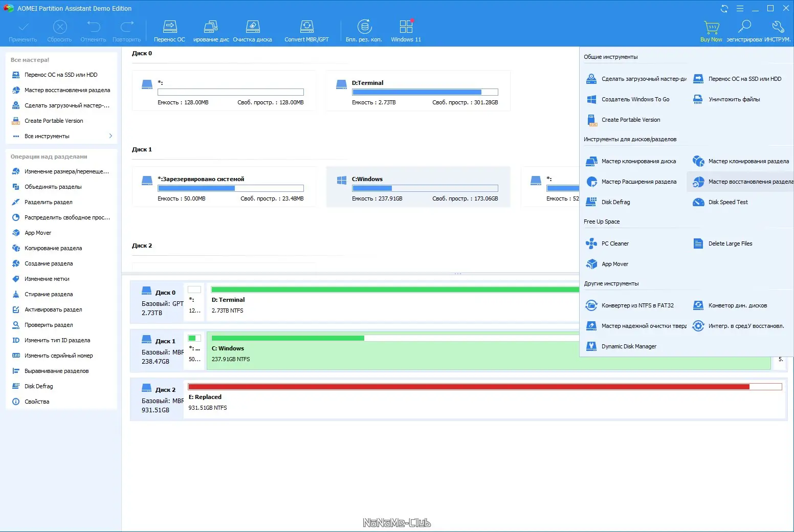Open Конвертер из NTFS в FAT32
This screenshot has height=532, width=794.
pos(630,305)
